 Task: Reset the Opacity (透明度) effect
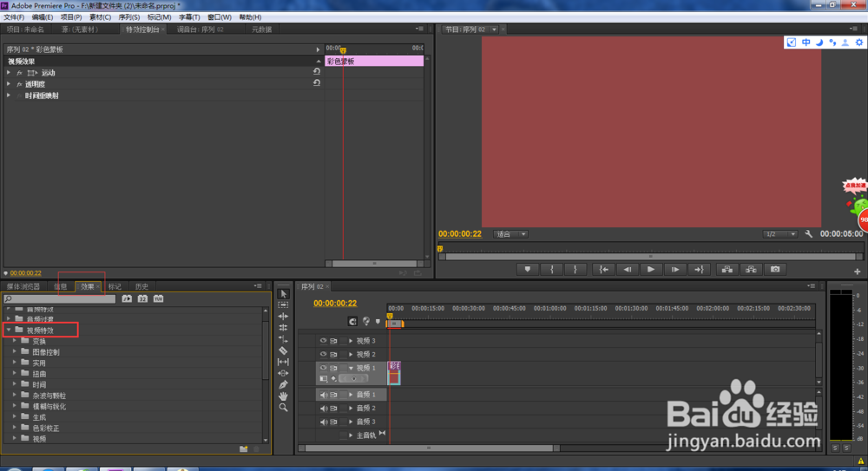click(x=317, y=83)
